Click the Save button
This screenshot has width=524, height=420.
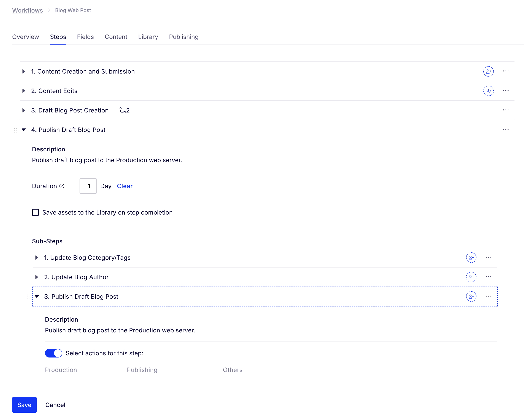point(24,405)
